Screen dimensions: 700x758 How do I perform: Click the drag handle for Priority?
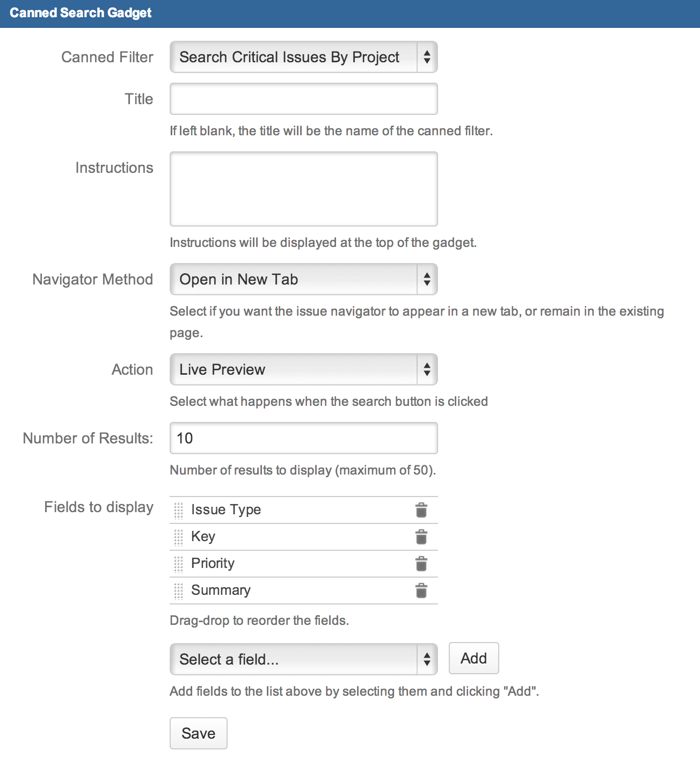click(x=179, y=564)
